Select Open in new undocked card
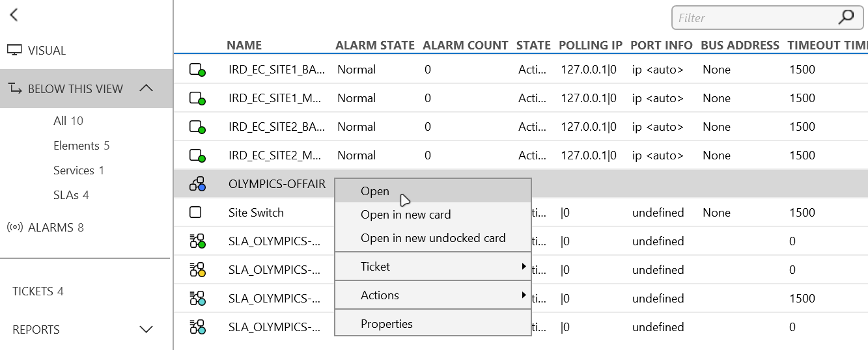This screenshot has width=868, height=350. [x=433, y=238]
